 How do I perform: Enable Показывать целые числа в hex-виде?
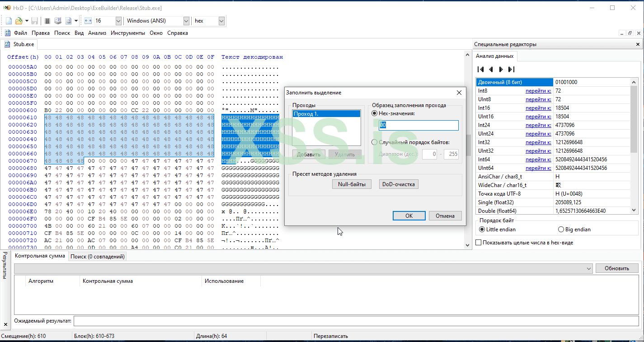tap(479, 243)
